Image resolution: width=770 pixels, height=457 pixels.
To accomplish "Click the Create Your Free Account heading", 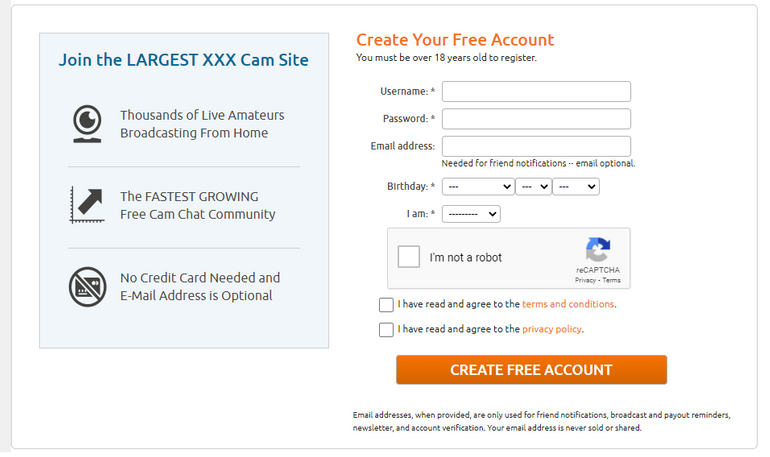I will click(x=455, y=40).
